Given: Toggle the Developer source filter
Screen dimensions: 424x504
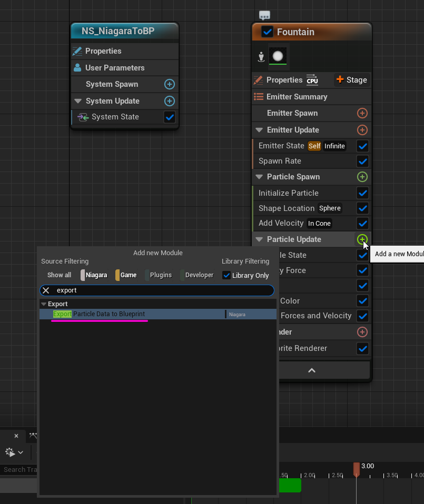Looking at the screenshot, I should coord(197,275).
